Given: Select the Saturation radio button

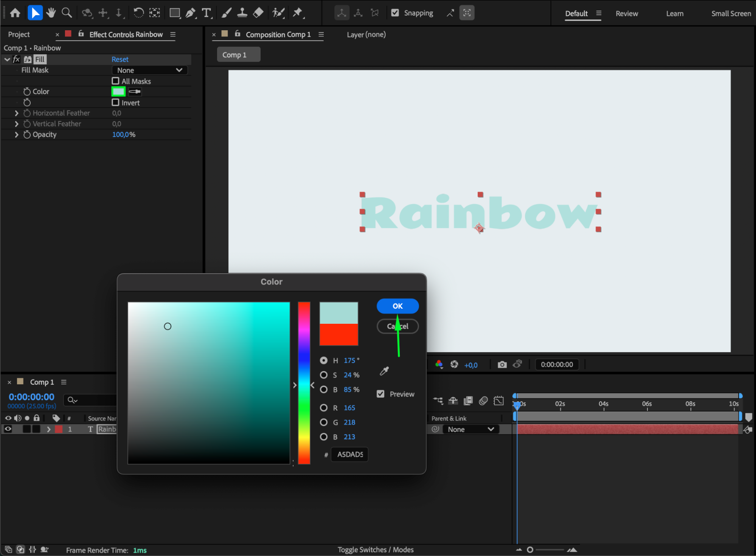Looking at the screenshot, I should tap(324, 375).
